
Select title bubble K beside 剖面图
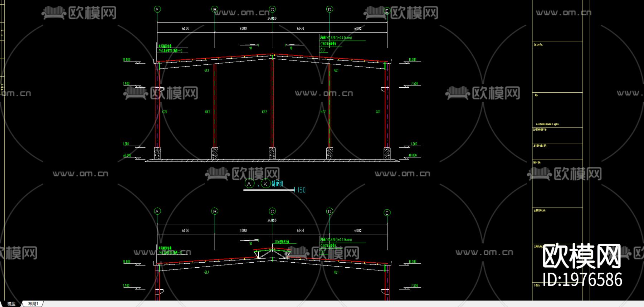pos(265,184)
